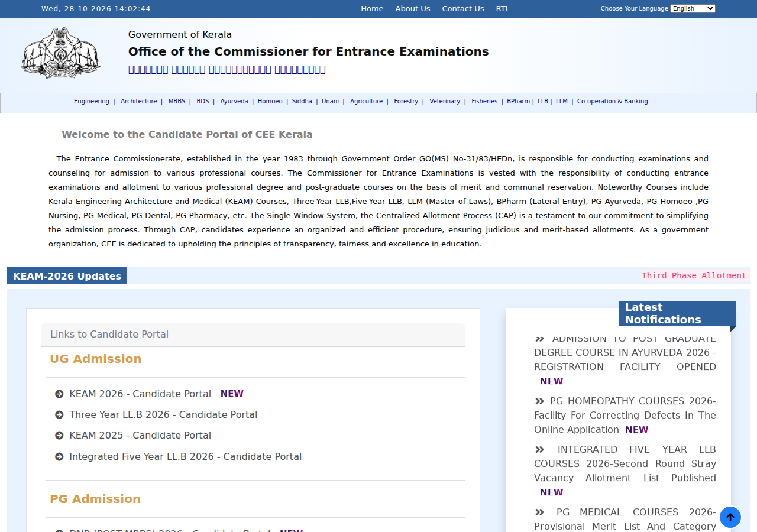
Task: Open PG Homeopathy Courses 2026 notification
Action: [x=625, y=416]
